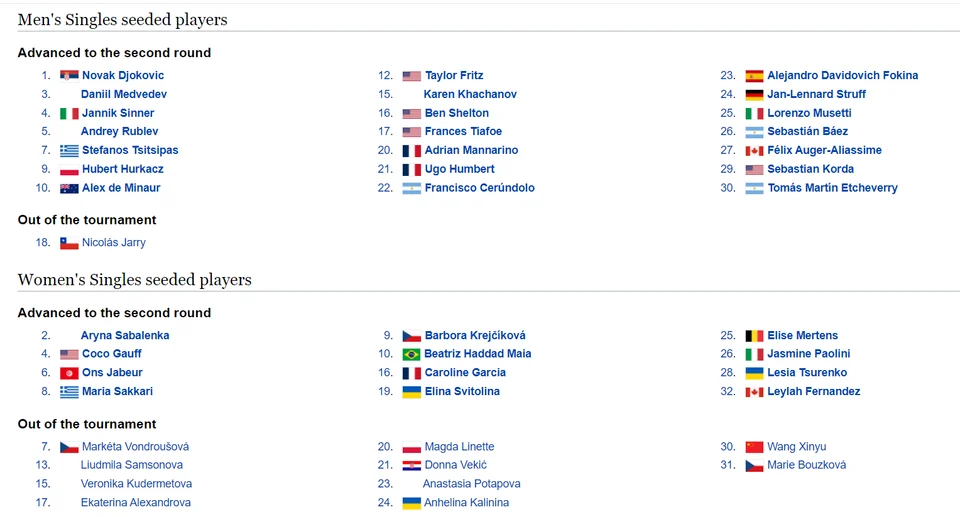960x517 pixels.
Task: Open Coco Gauff's player link
Action: coord(112,354)
